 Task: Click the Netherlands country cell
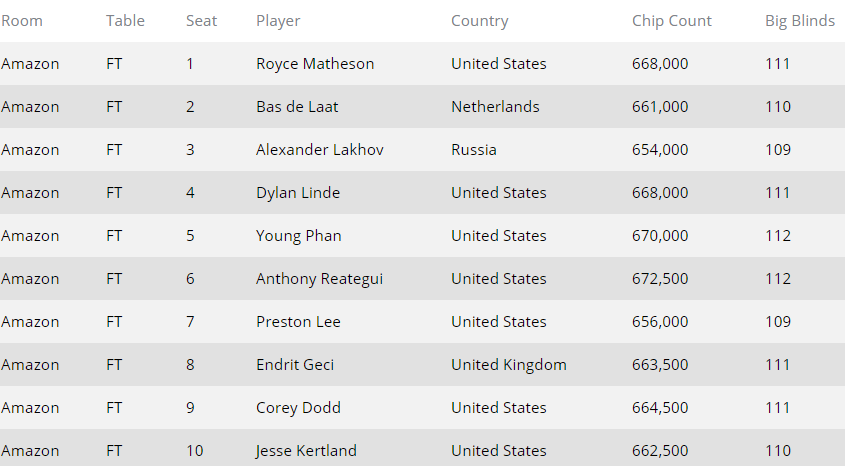pyautogui.click(x=495, y=107)
